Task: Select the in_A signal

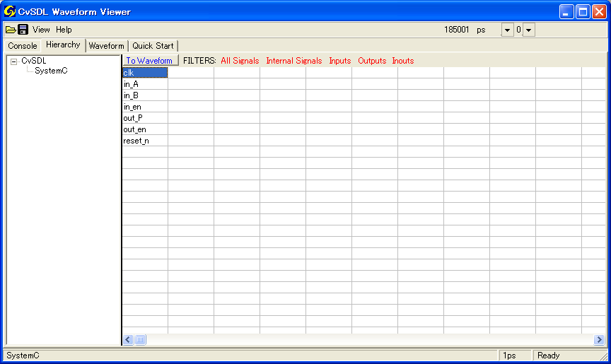Action: tap(145, 84)
